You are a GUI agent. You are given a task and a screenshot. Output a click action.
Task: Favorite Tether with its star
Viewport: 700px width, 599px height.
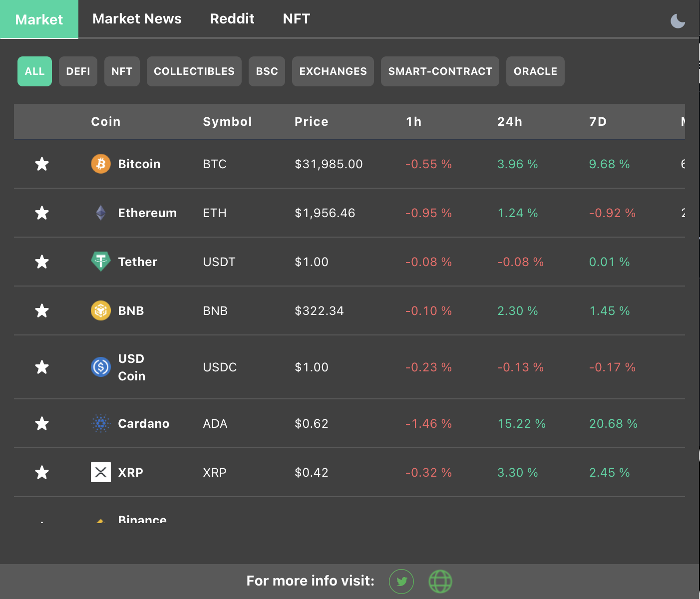pos(42,262)
